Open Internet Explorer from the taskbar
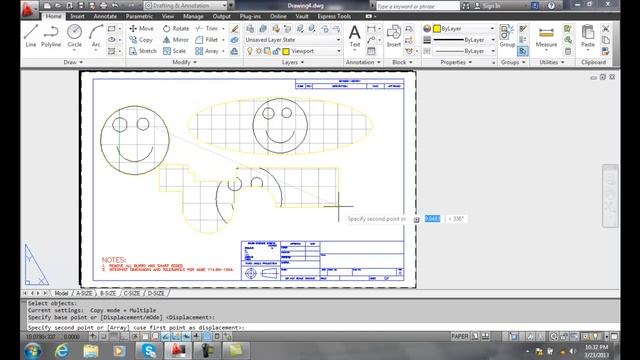640x360 pixels. pos(62,351)
